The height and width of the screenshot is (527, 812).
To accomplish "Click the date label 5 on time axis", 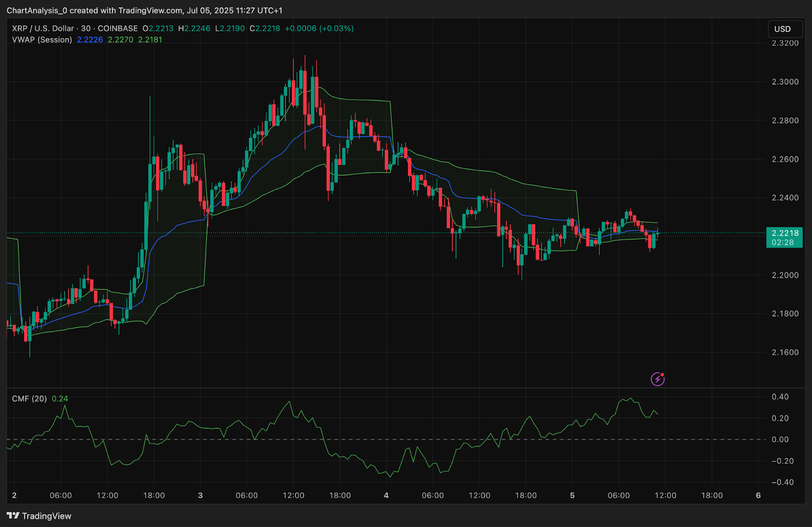I will 572,496.
